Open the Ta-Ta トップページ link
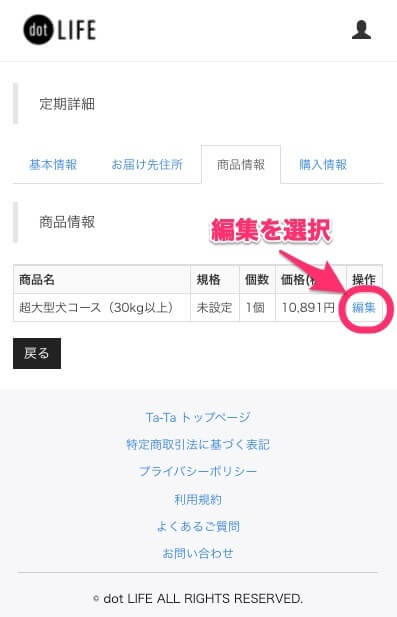The height and width of the screenshot is (617, 397). pyautogui.click(x=198, y=417)
